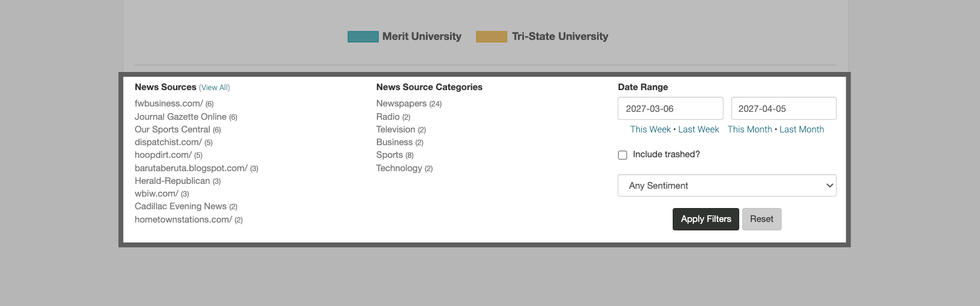Viewport: 980px width, 306px height.
Task: Open the View All news sources link
Action: (214, 88)
